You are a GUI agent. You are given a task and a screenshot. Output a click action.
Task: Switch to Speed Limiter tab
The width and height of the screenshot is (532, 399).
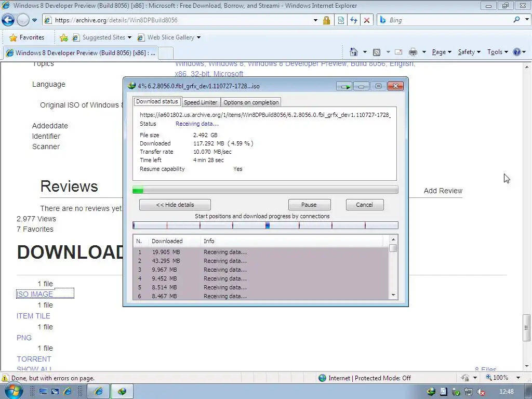(x=201, y=102)
